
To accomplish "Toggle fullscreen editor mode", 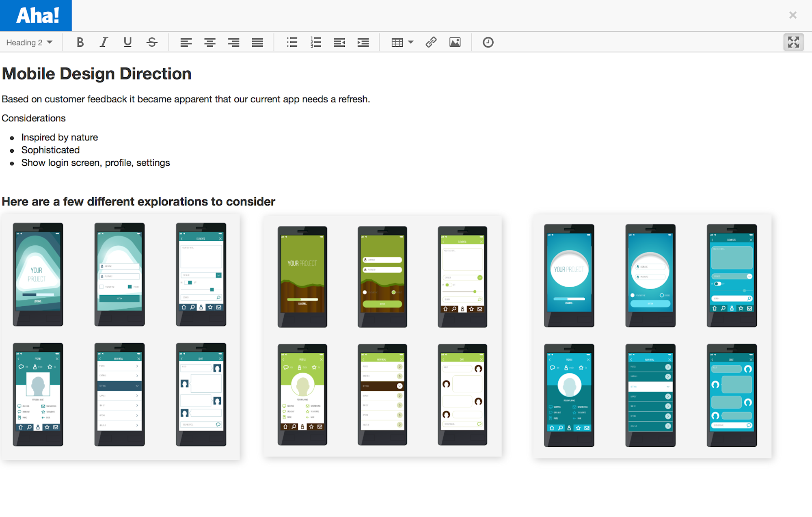I will point(793,42).
